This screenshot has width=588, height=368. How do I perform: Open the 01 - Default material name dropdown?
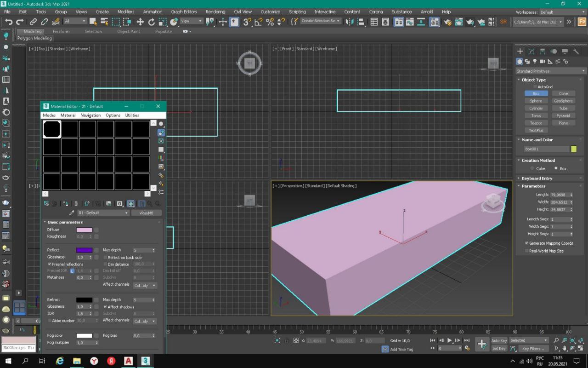click(103, 213)
